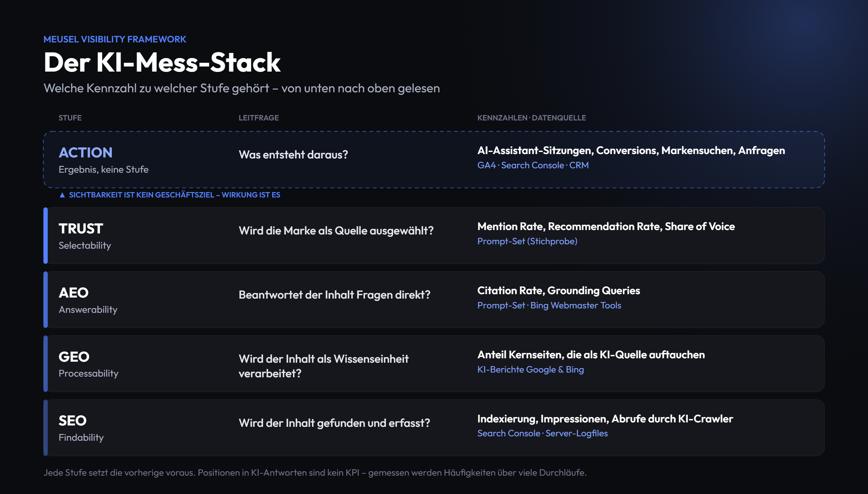This screenshot has height=494, width=868.
Task: Open KI-Berichte Google & Bing text
Action: [x=531, y=369]
